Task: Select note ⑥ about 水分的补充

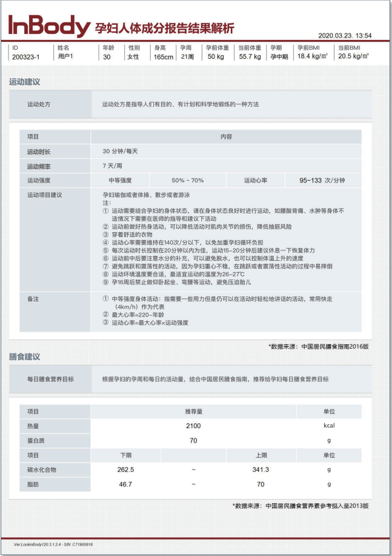Action: pos(203,258)
